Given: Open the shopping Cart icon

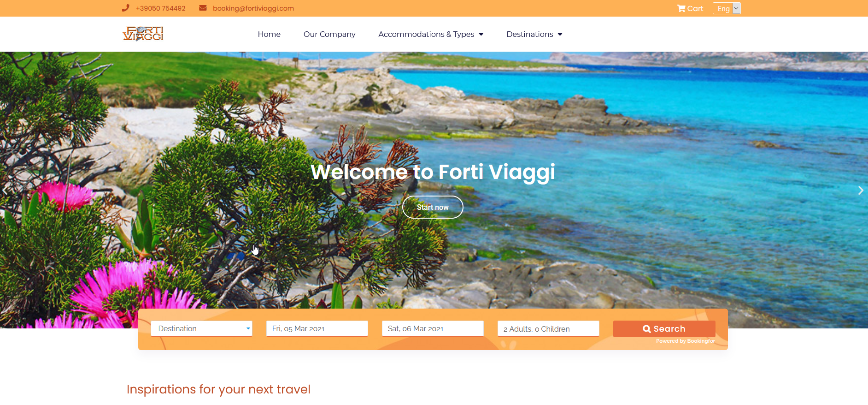Looking at the screenshot, I should click(681, 8).
